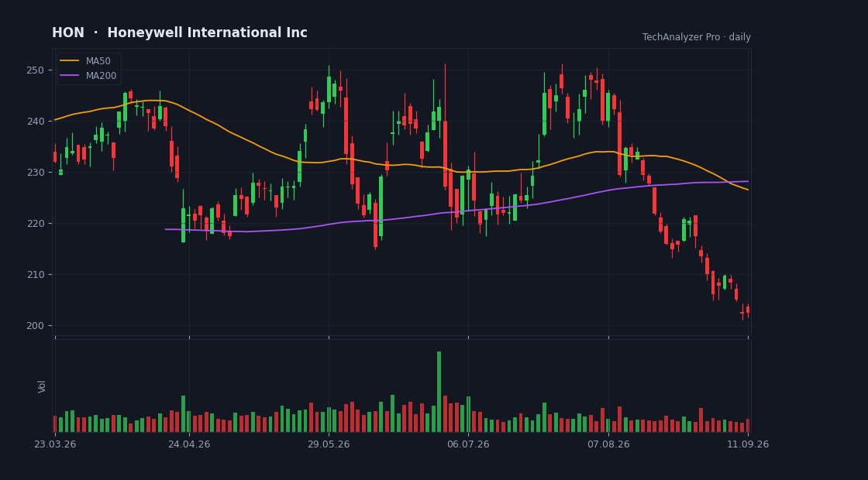Click the 23.03.26 date label
Screen dimensions: 868x480
click(55, 444)
